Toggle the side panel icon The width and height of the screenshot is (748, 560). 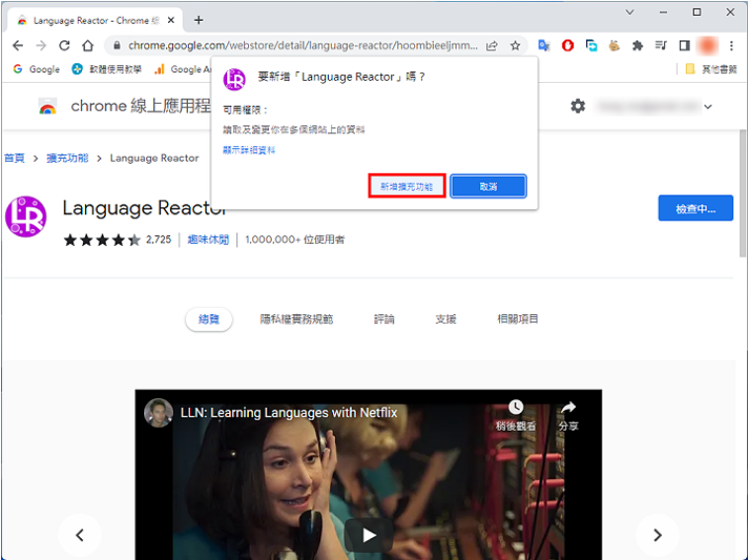[685, 45]
